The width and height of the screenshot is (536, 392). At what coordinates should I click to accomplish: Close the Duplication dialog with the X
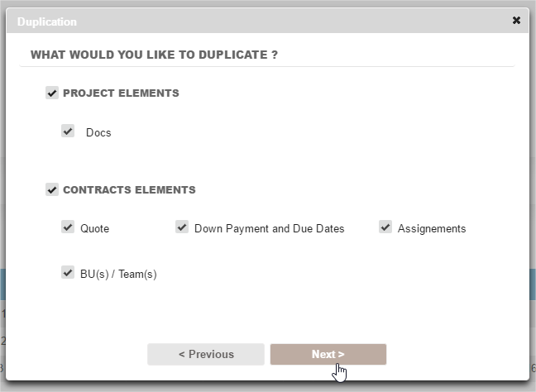516,21
